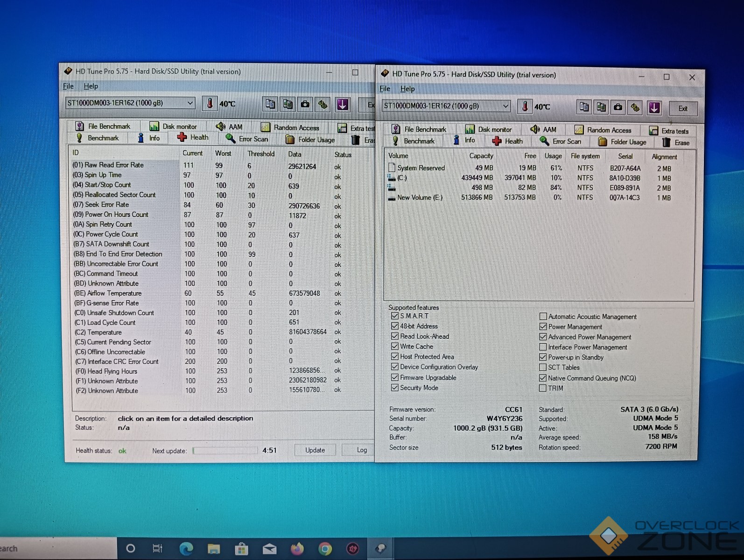
Task: Open File Benchmark tab in left window
Action: (x=103, y=126)
